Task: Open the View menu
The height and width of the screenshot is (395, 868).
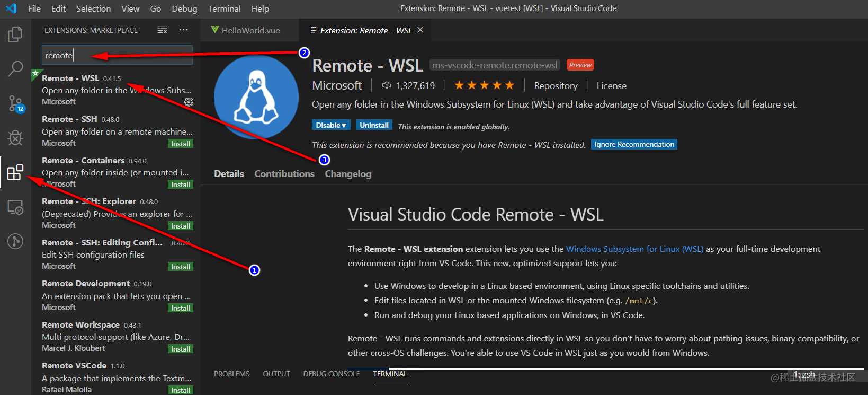Action: [x=130, y=8]
